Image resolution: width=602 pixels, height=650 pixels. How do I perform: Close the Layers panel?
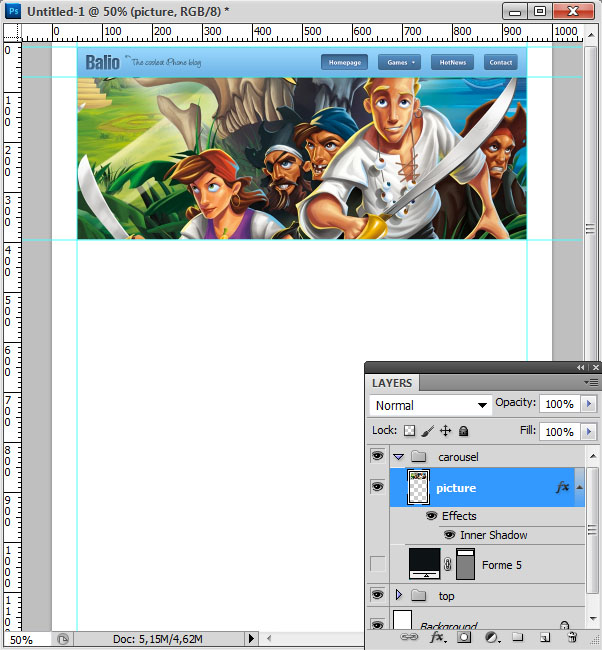point(596,367)
